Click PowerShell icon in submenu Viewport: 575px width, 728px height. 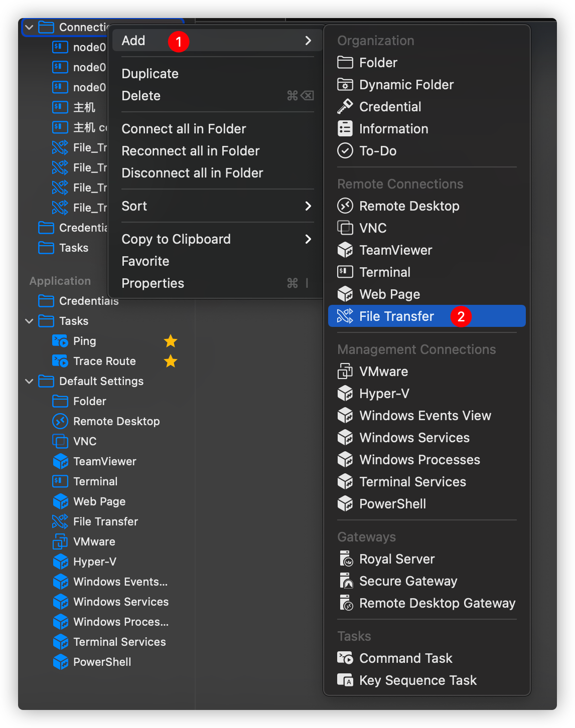pos(345,504)
